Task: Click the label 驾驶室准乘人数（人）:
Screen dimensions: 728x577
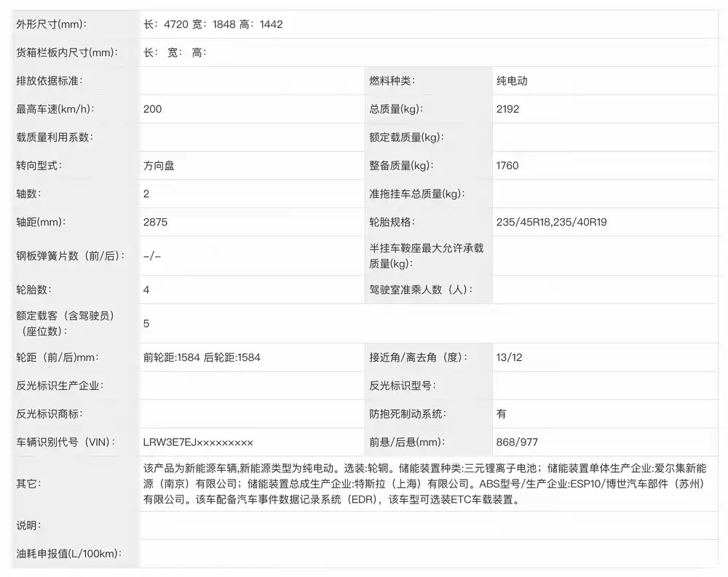Action: [421, 290]
